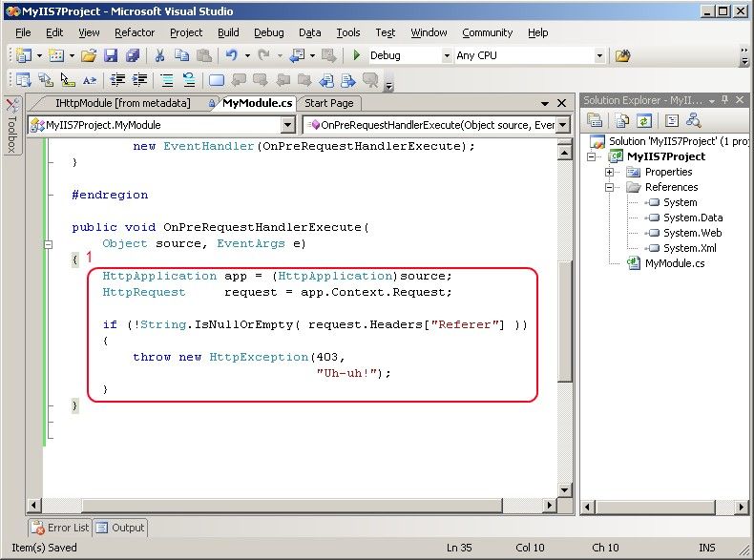The height and width of the screenshot is (560, 754).
Task: Uncomment the selected lines icon
Action: click(x=189, y=80)
